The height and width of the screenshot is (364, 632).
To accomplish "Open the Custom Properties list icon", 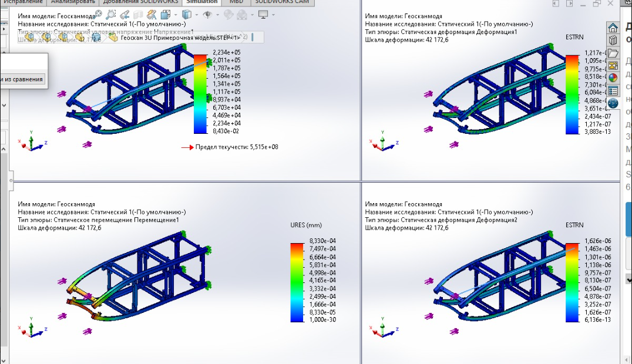I will 613,90.
